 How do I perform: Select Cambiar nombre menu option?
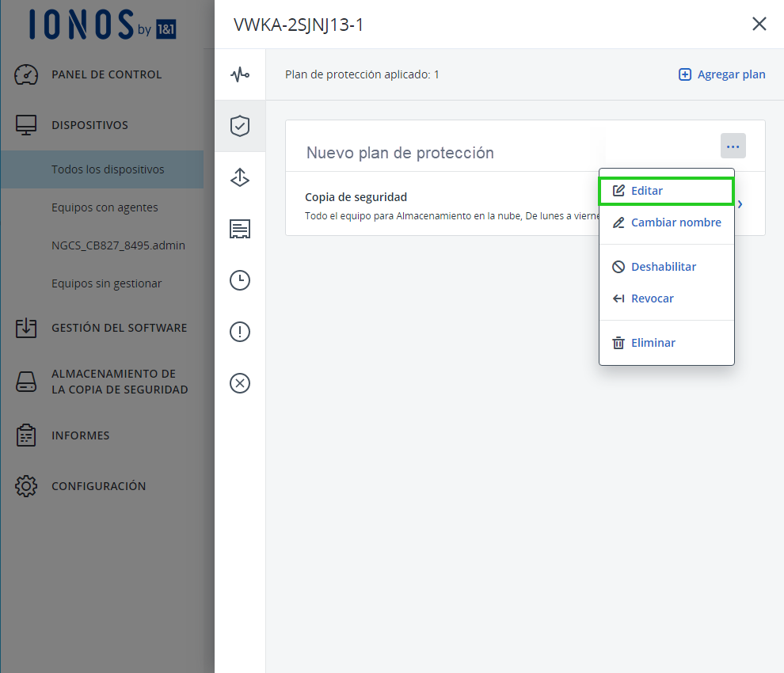666,222
